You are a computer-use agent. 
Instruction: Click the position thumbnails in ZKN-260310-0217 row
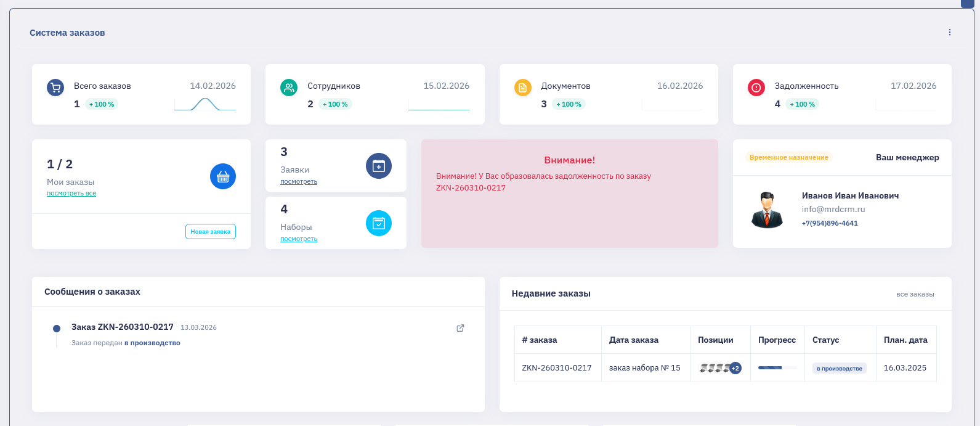tap(715, 368)
